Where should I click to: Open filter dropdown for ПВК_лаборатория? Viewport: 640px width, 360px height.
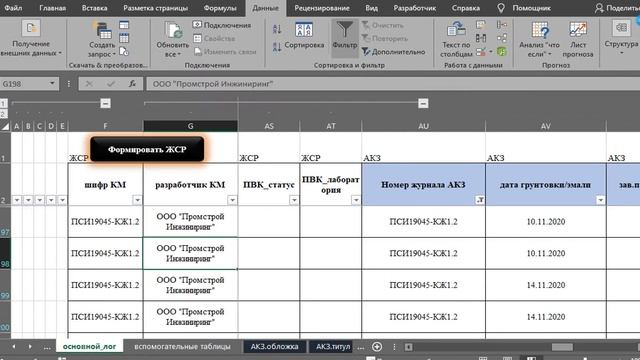(356, 200)
